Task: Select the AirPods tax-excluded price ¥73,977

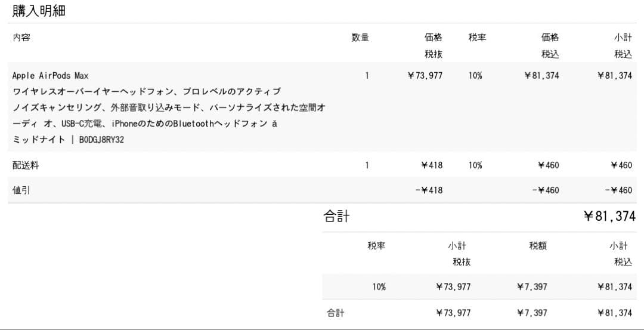Action: tap(425, 76)
